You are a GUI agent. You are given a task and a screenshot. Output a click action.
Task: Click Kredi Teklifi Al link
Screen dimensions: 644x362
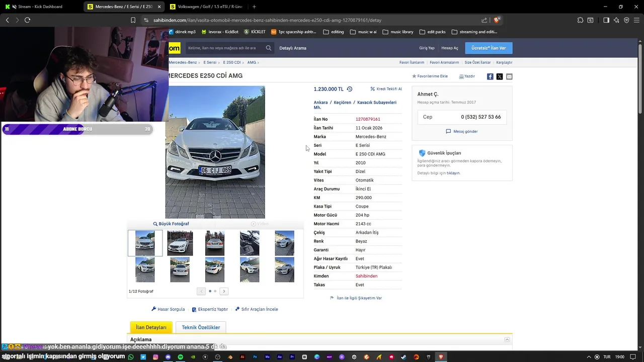(x=386, y=89)
